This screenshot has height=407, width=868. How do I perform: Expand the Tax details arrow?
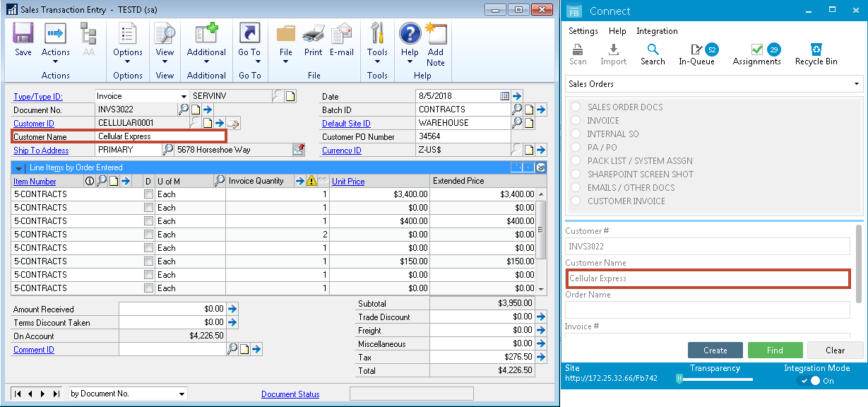[x=540, y=357]
